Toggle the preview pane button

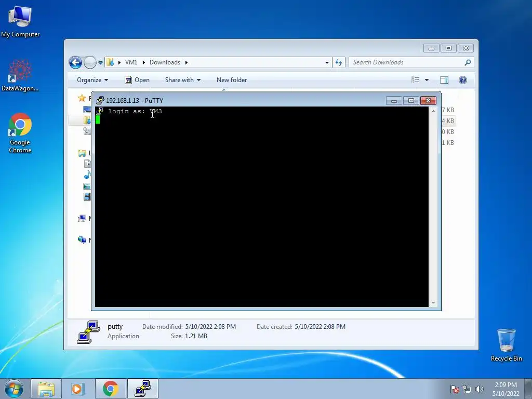tap(444, 80)
